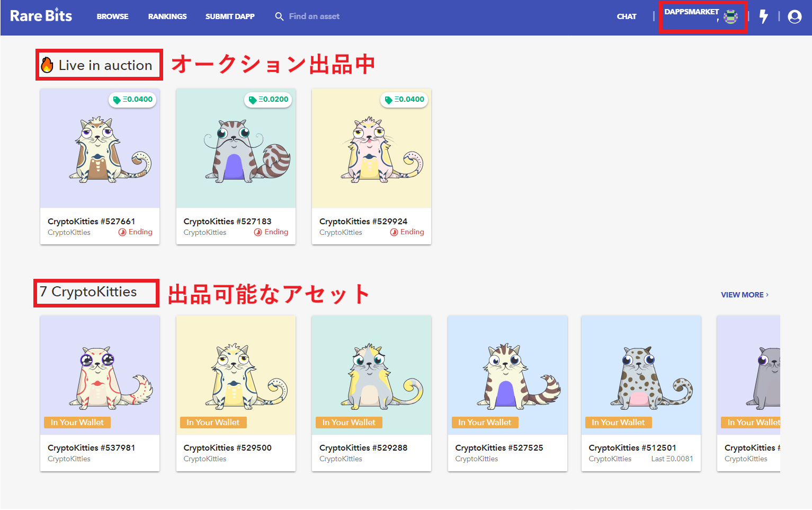812x510 pixels.
Task: Click the Last Ξ0.0081 price text
Action: [x=672, y=459]
